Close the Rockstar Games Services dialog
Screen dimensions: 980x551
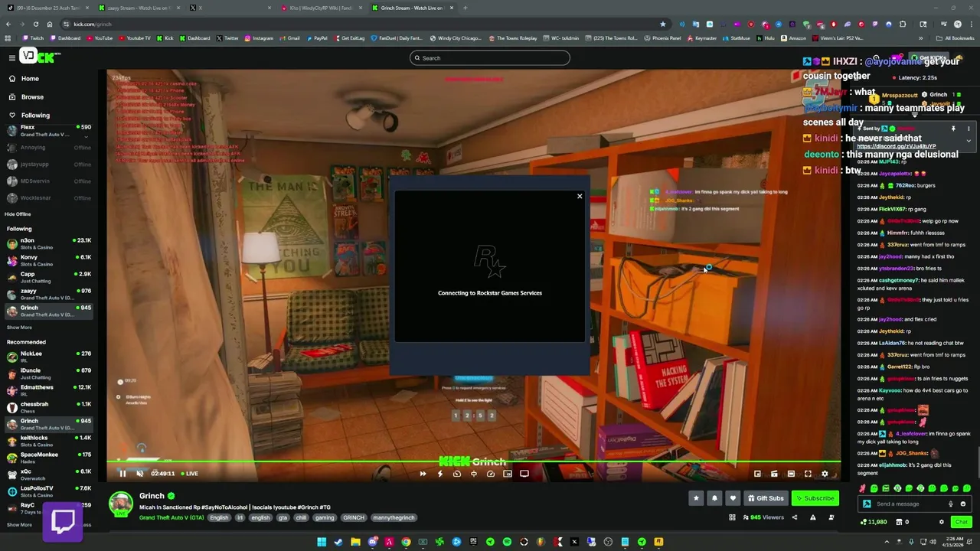pyautogui.click(x=580, y=197)
